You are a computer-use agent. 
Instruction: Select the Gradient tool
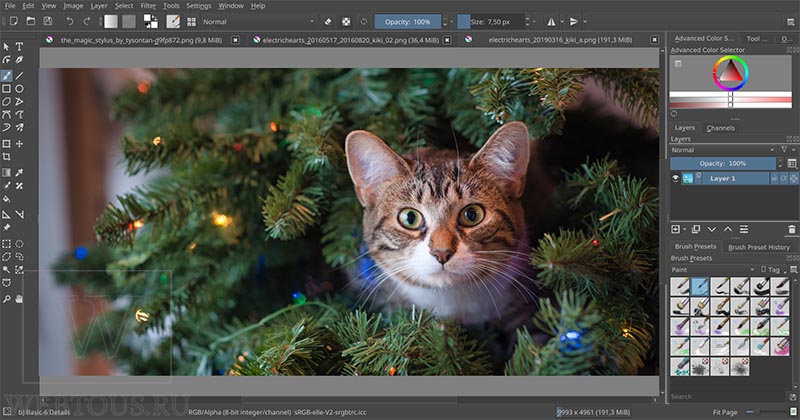(x=7, y=173)
